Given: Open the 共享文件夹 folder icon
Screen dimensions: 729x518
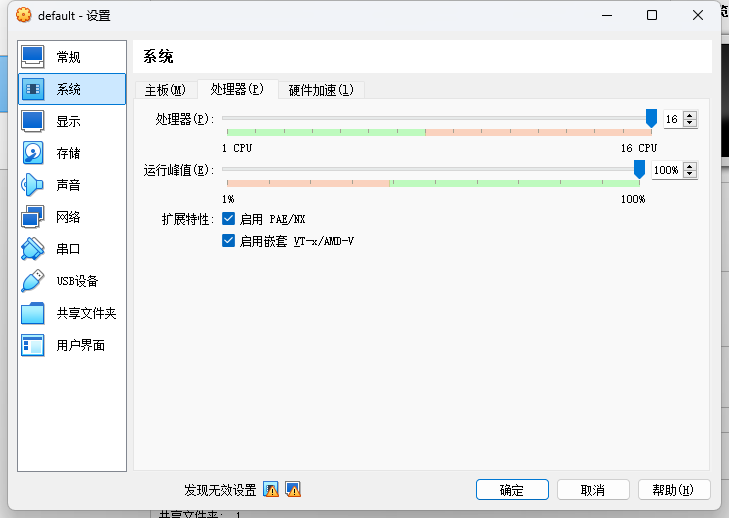Looking at the screenshot, I should [33, 313].
